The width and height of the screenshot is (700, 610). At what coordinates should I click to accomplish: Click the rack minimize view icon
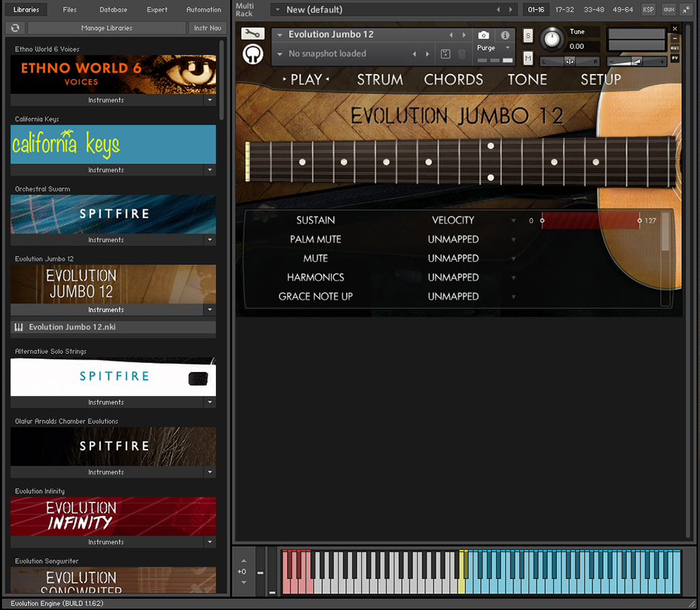tap(686, 9)
